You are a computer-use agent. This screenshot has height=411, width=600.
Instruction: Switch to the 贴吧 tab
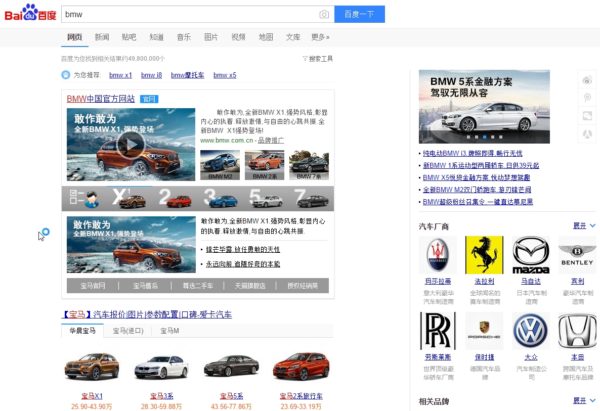(x=129, y=37)
